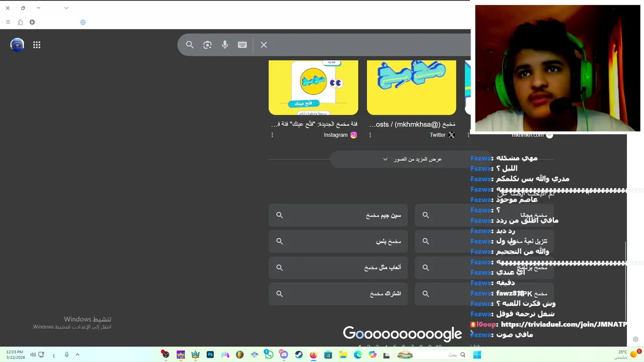Start a Google Lens image search
The width and height of the screenshot is (644, 362).
[207, 45]
